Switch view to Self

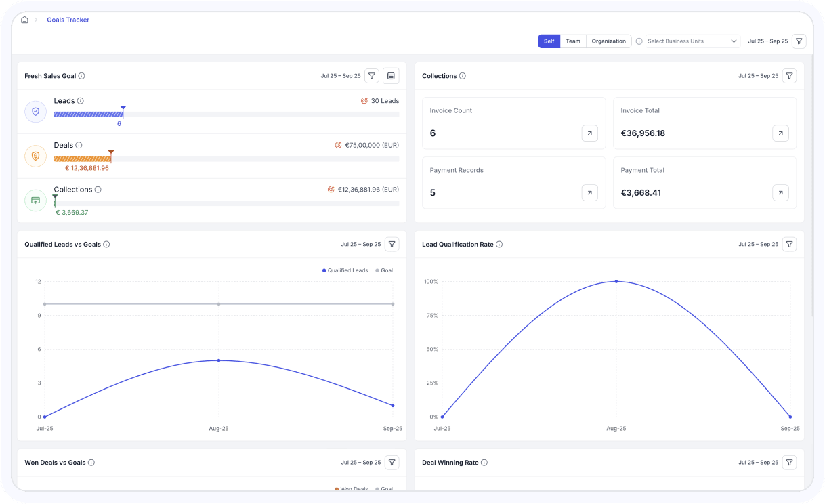click(549, 41)
